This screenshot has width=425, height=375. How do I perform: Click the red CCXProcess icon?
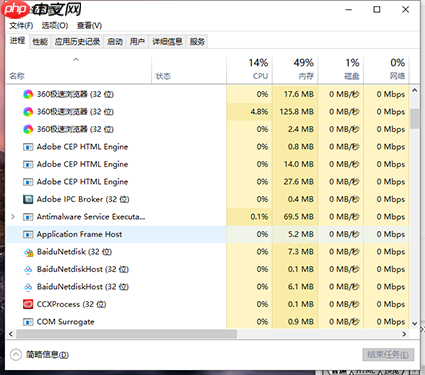pos(28,304)
